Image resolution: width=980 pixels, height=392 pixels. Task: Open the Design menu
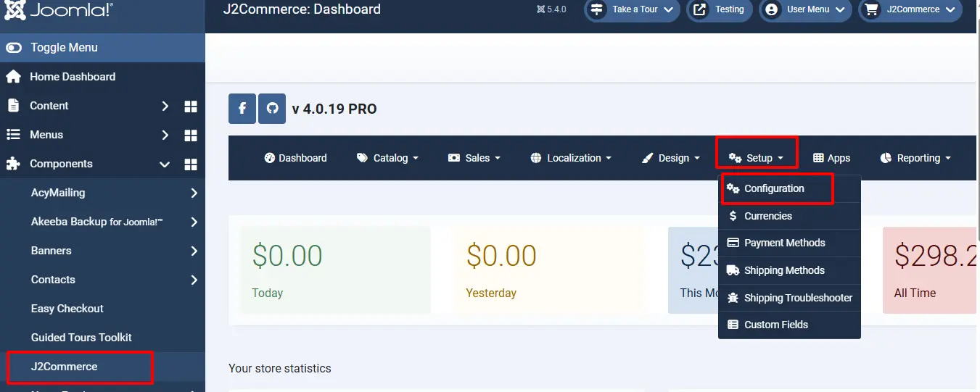pos(671,158)
